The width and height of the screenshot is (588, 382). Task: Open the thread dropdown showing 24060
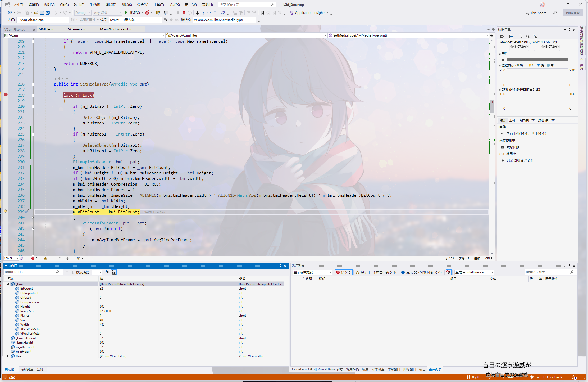coord(135,20)
